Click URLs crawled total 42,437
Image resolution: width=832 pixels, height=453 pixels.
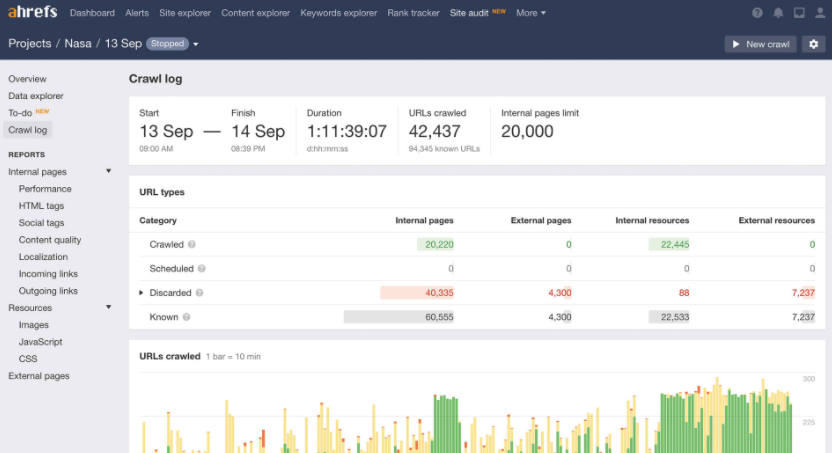point(435,132)
